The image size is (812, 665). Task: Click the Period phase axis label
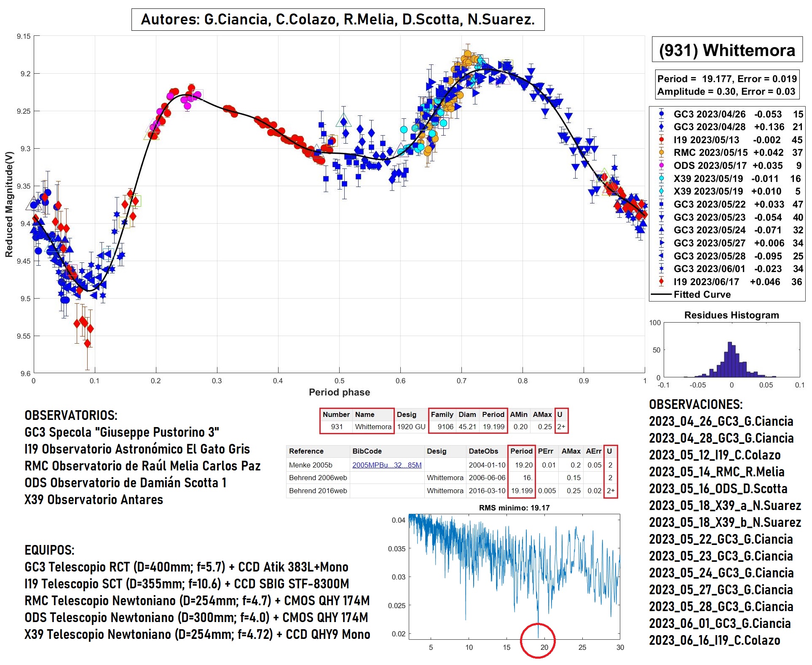coord(339,392)
